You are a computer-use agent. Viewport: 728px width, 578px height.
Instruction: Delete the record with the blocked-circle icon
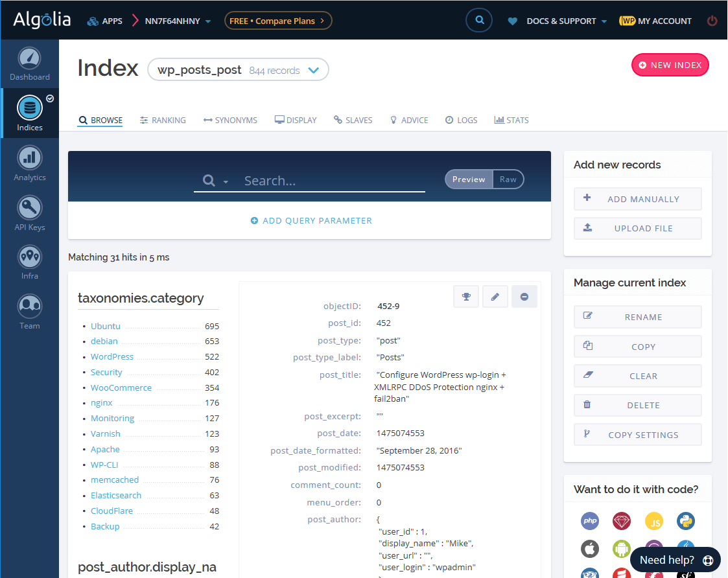[x=524, y=296]
